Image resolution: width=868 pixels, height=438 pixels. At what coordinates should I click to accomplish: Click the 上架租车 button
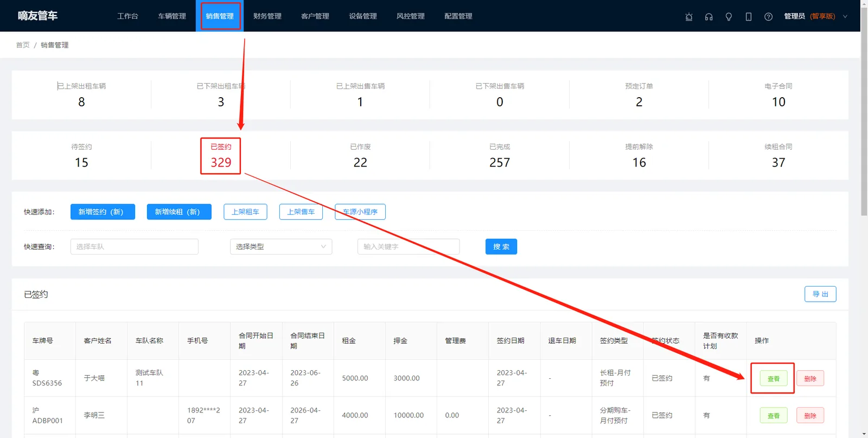(x=245, y=212)
